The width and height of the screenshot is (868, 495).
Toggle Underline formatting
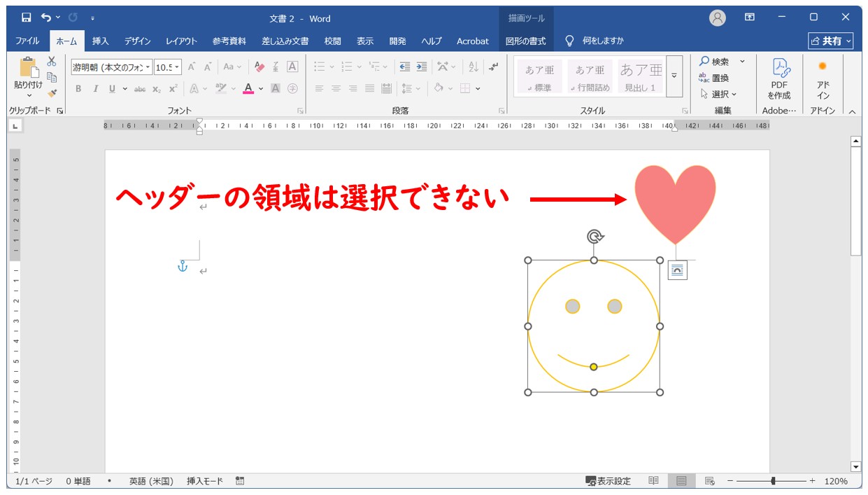112,88
